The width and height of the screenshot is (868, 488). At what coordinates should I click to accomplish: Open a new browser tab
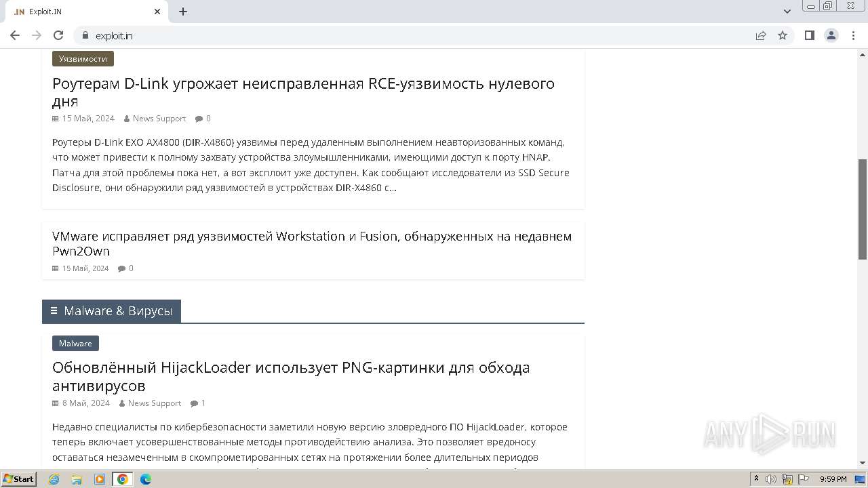183,12
